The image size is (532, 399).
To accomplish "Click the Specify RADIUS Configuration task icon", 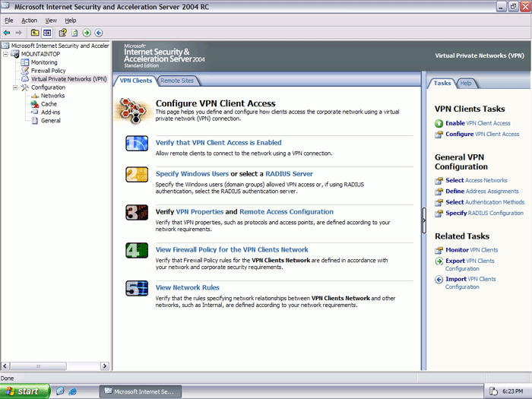I will 439,213.
